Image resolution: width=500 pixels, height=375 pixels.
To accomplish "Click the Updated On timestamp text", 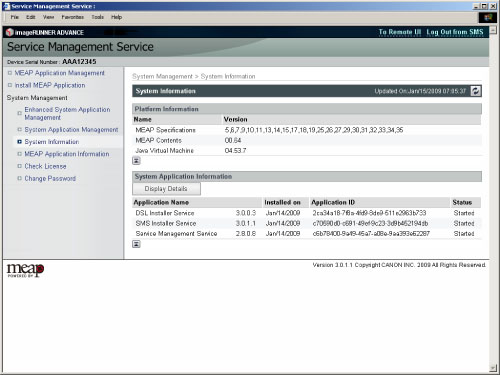I will point(420,91).
